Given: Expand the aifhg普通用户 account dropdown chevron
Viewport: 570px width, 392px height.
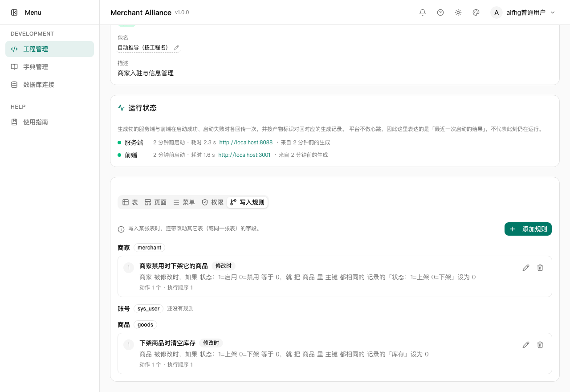Looking at the screenshot, I should pos(553,12).
